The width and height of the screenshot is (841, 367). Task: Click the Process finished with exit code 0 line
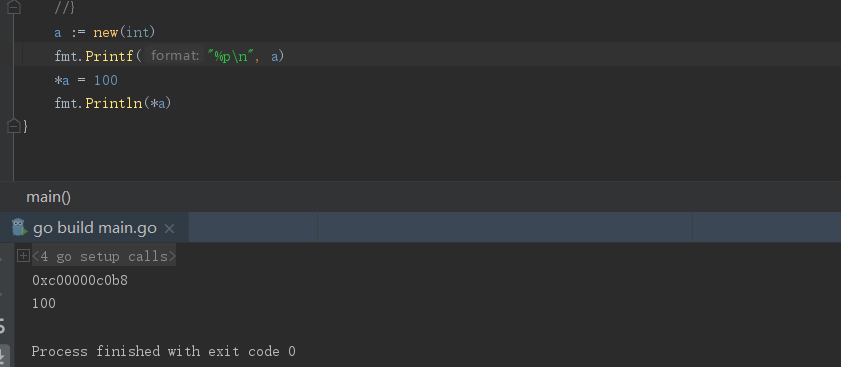click(164, 351)
